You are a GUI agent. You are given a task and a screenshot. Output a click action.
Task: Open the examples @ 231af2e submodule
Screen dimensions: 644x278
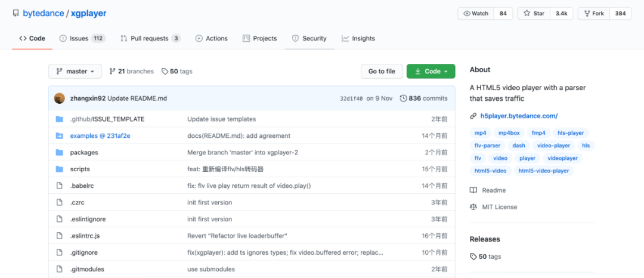tap(100, 136)
